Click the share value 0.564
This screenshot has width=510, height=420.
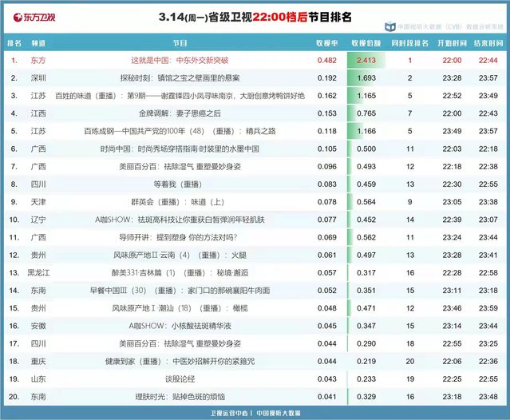point(366,202)
